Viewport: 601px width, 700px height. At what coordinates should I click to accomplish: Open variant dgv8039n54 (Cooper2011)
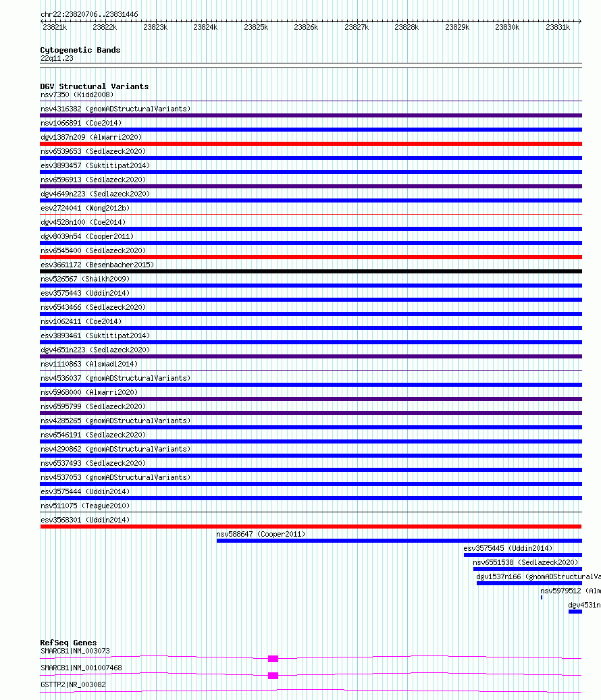tap(87, 237)
